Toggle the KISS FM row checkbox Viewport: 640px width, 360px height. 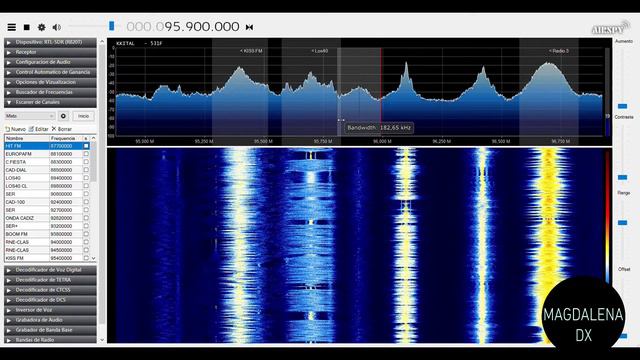tap(86, 258)
